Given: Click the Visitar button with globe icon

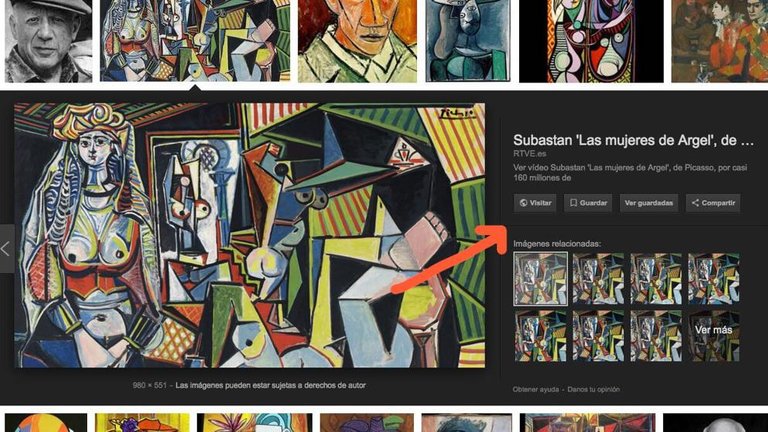Looking at the screenshot, I should (535, 203).
